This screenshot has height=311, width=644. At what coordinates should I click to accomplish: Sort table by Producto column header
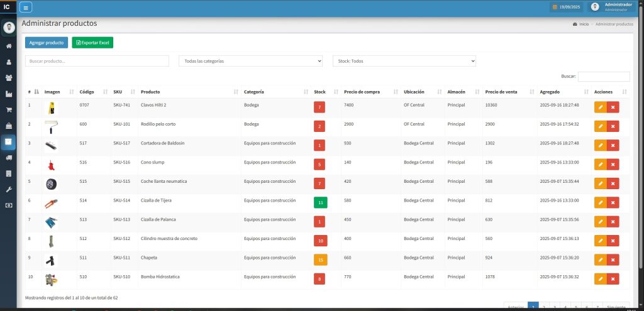[150, 92]
